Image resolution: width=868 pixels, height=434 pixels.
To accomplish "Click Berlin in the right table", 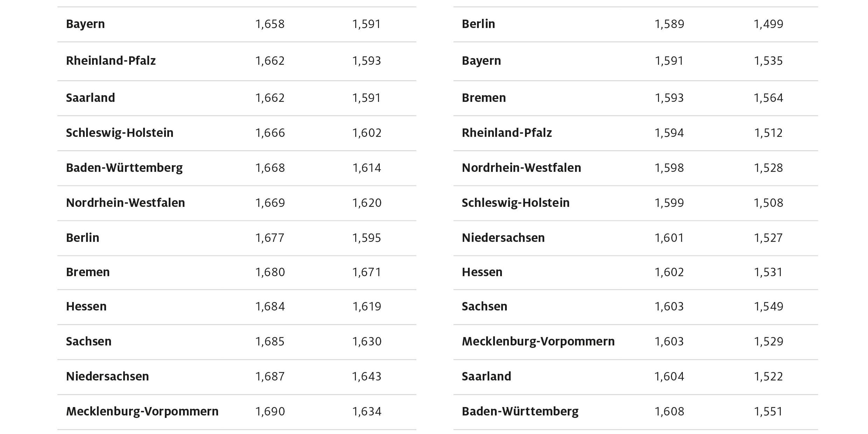I will (x=478, y=24).
